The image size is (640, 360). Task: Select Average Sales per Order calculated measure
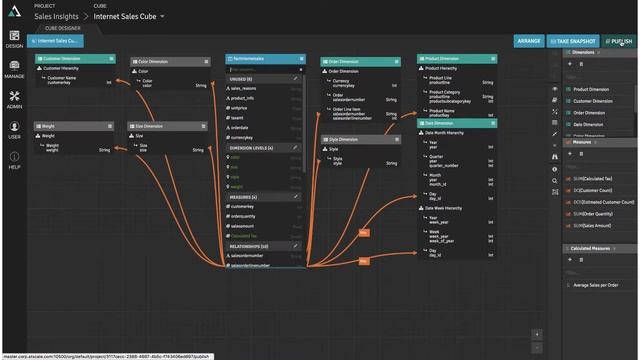tap(595, 285)
